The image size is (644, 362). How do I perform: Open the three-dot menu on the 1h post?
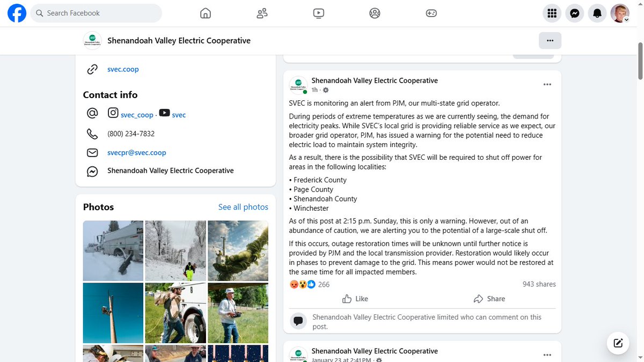point(547,84)
